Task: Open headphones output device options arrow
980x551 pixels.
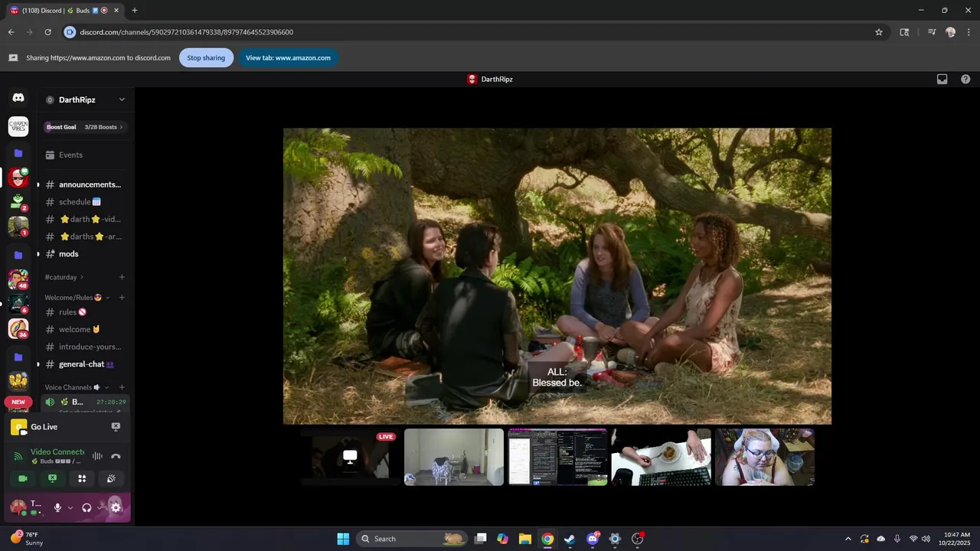Action: (x=100, y=507)
